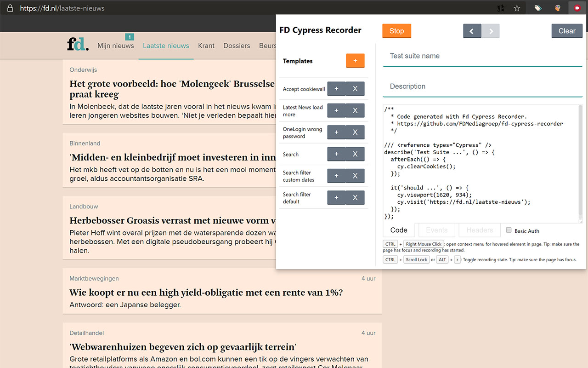Go forward with right chevron button
The image size is (588, 368).
[x=491, y=31]
